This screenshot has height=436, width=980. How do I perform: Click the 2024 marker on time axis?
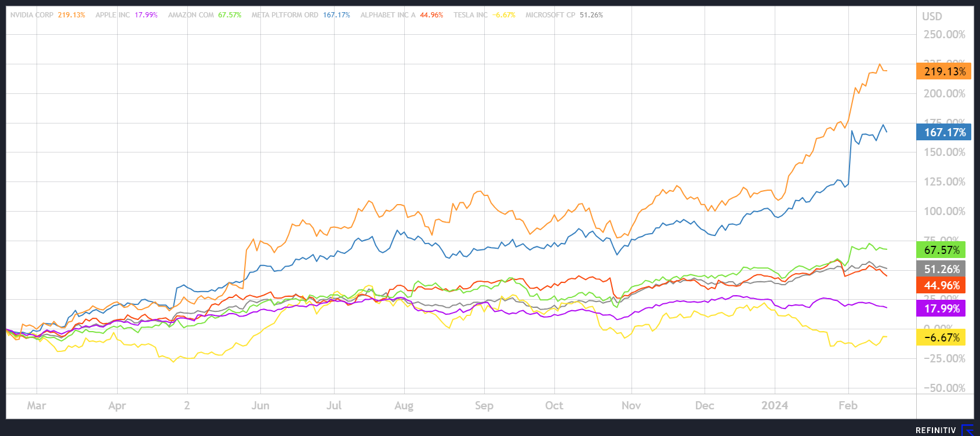tap(774, 405)
